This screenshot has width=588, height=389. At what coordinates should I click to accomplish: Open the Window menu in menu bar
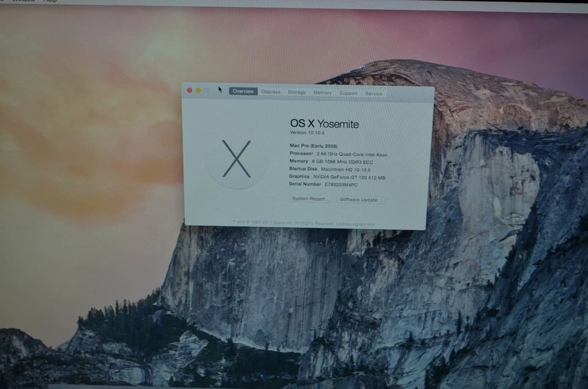(24, 1)
